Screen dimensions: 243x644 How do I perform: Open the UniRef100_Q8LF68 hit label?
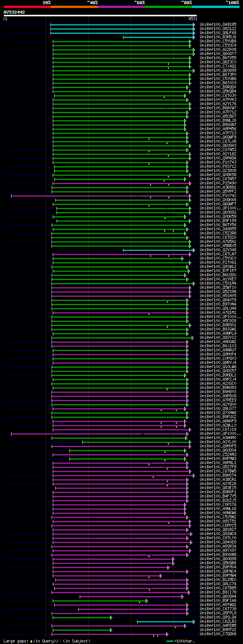click(x=218, y=33)
